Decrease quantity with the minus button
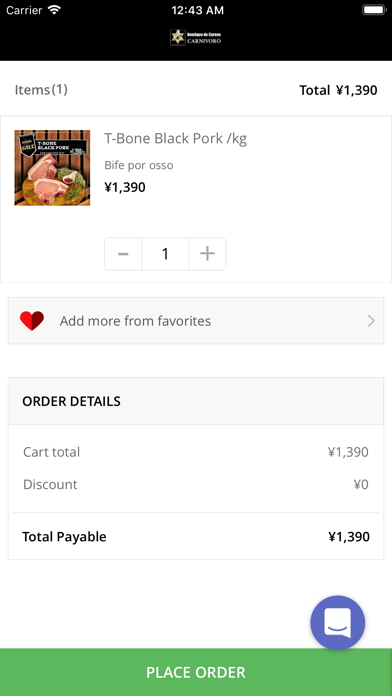This screenshot has width=392, height=696. 123,254
